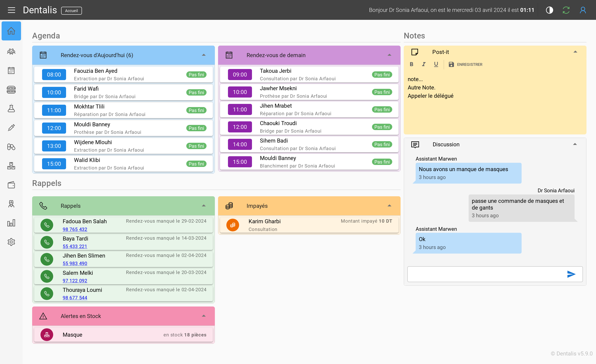This screenshot has height=364, width=596.
Task: Toggle the Post-it notes panel open/closed
Action: 576,52
